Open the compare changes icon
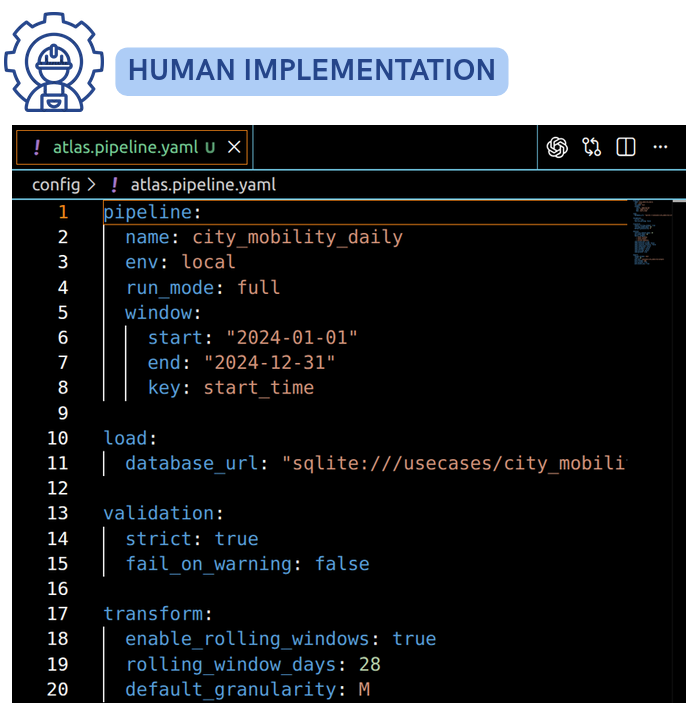This screenshot has height=718, width=699. (591, 147)
